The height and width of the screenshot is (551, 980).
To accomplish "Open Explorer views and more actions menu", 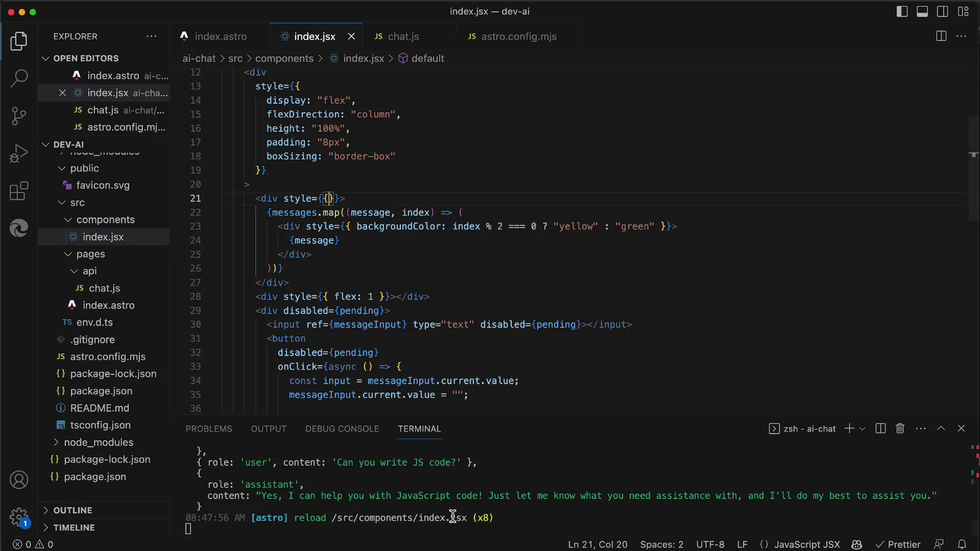I will 151,36.
